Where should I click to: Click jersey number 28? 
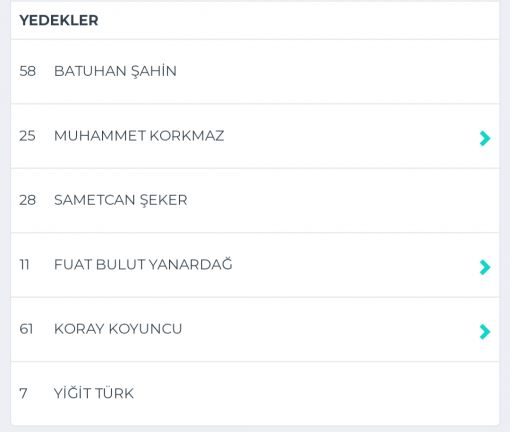[x=27, y=200]
